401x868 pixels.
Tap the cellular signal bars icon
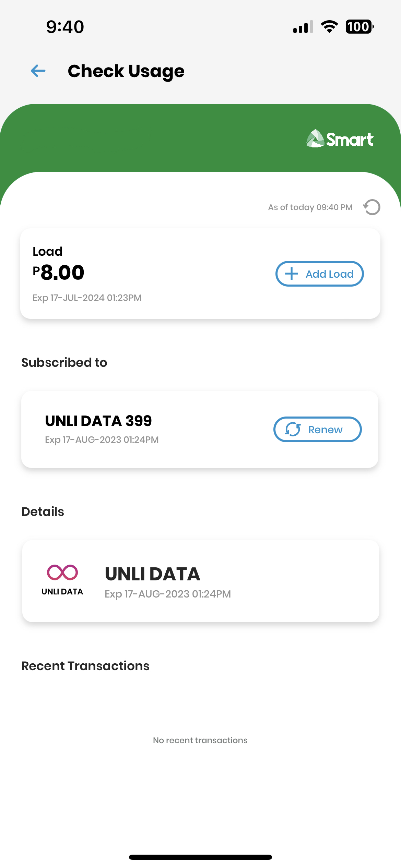(x=303, y=27)
